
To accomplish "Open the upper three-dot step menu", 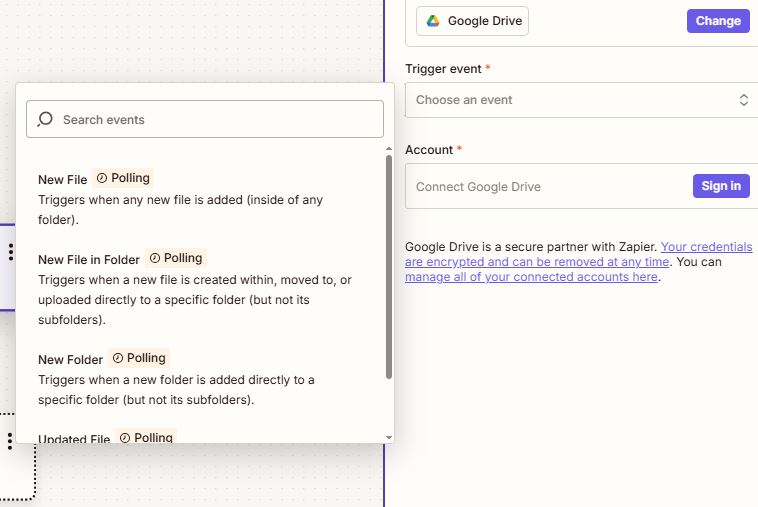I will (11, 252).
